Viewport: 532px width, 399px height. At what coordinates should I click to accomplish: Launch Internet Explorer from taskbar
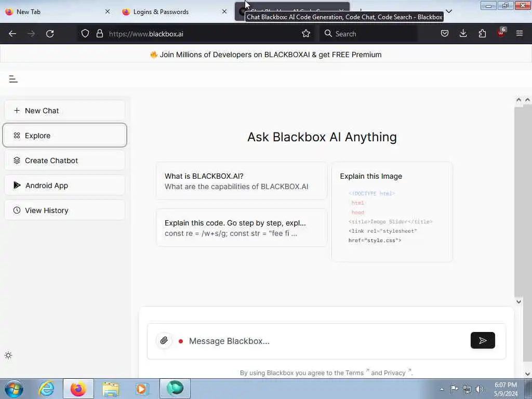click(x=46, y=389)
